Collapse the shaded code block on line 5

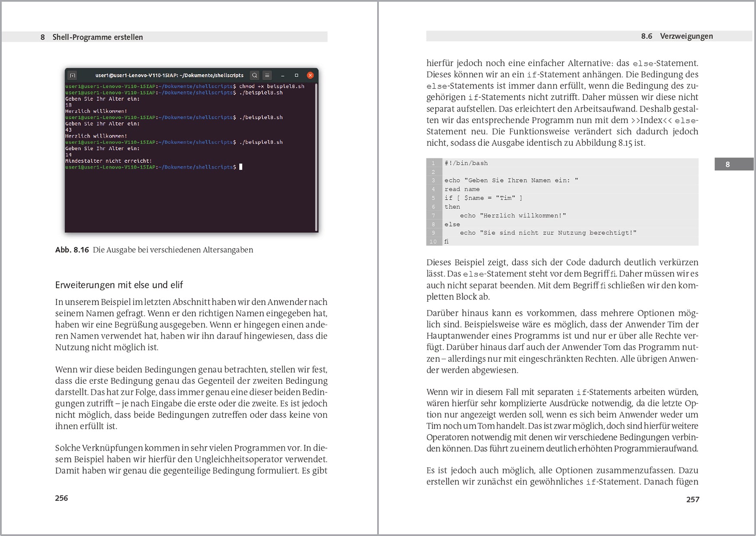483,198
